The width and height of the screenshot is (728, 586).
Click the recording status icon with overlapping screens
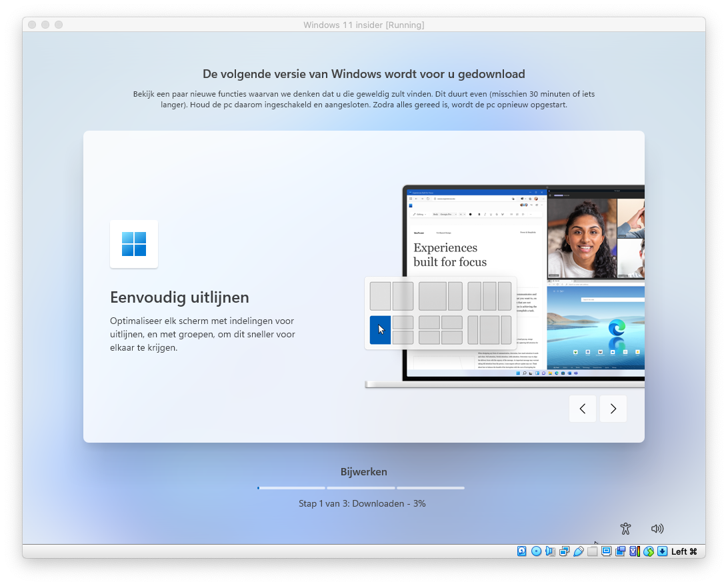pos(620,551)
